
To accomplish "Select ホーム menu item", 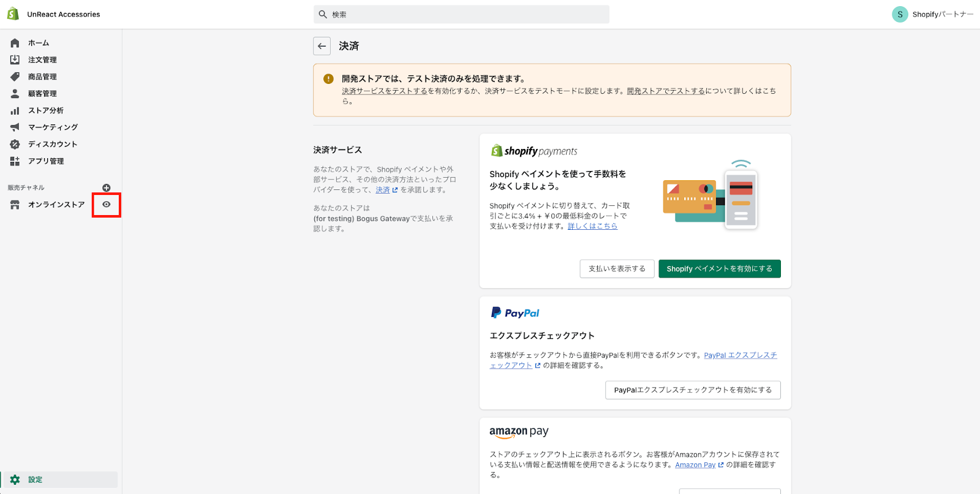I will tap(39, 43).
